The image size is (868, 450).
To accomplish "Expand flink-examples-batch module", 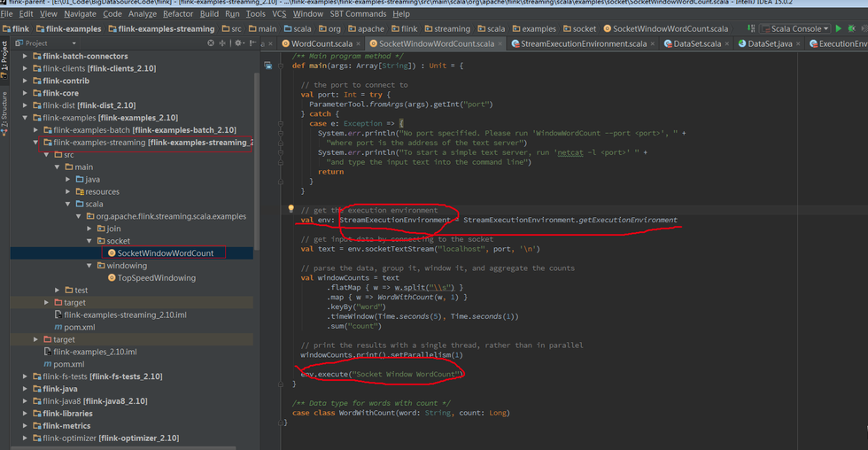I will tap(35, 129).
